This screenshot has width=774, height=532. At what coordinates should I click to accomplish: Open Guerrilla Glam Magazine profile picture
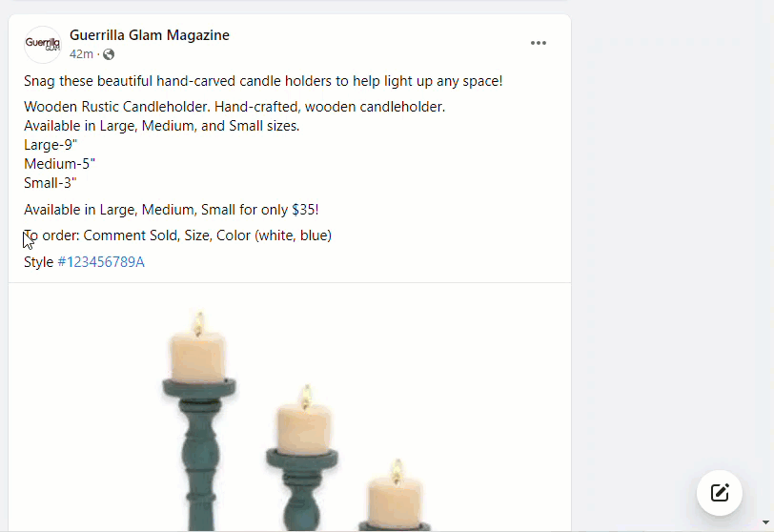click(43, 45)
